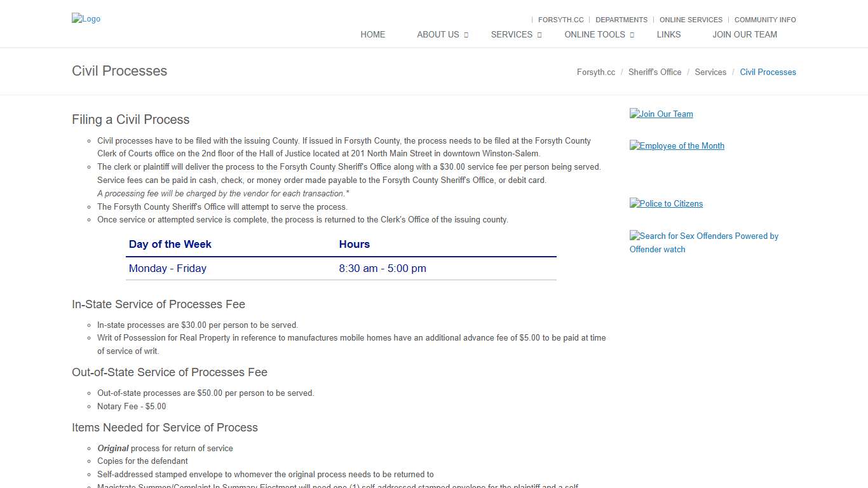
Task: Navigate to Sheriff's Office breadcrumb
Action: coord(654,72)
